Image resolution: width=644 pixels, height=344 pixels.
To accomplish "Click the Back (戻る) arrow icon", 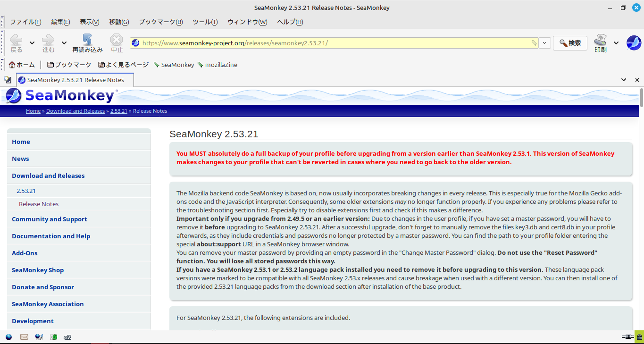I will click(16, 40).
